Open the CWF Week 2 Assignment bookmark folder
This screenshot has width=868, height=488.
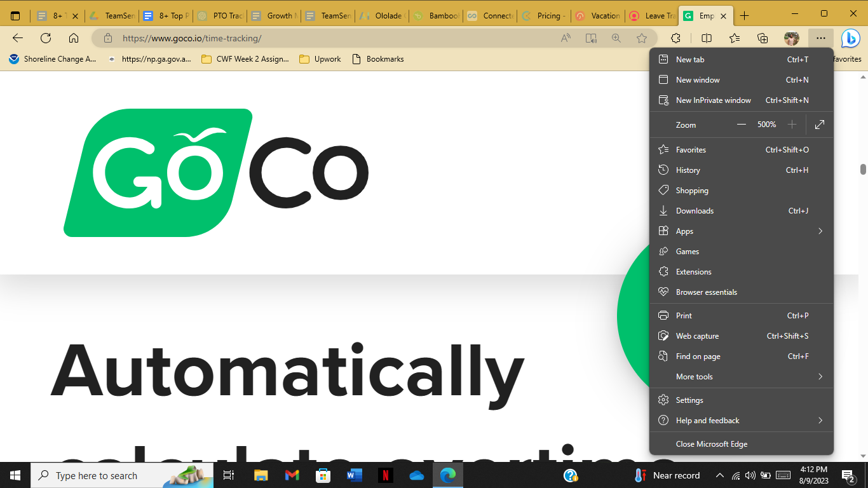(x=245, y=59)
